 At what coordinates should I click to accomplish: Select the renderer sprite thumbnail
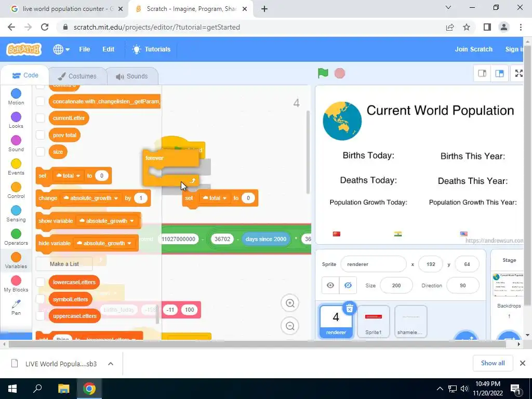pyautogui.click(x=336, y=321)
